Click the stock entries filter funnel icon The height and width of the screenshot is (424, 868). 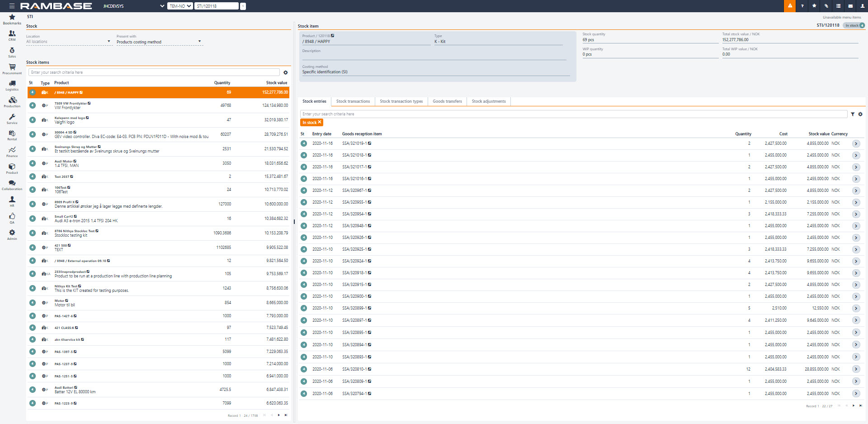pyautogui.click(x=853, y=114)
